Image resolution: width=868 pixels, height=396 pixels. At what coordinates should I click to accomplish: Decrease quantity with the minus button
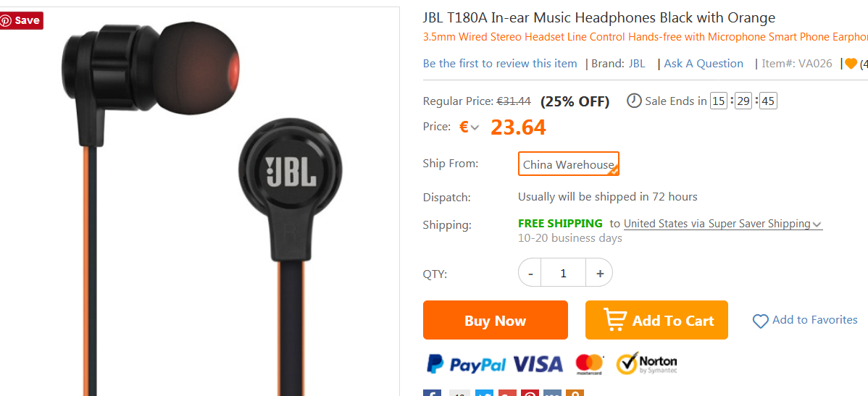[x=530, y=273]
